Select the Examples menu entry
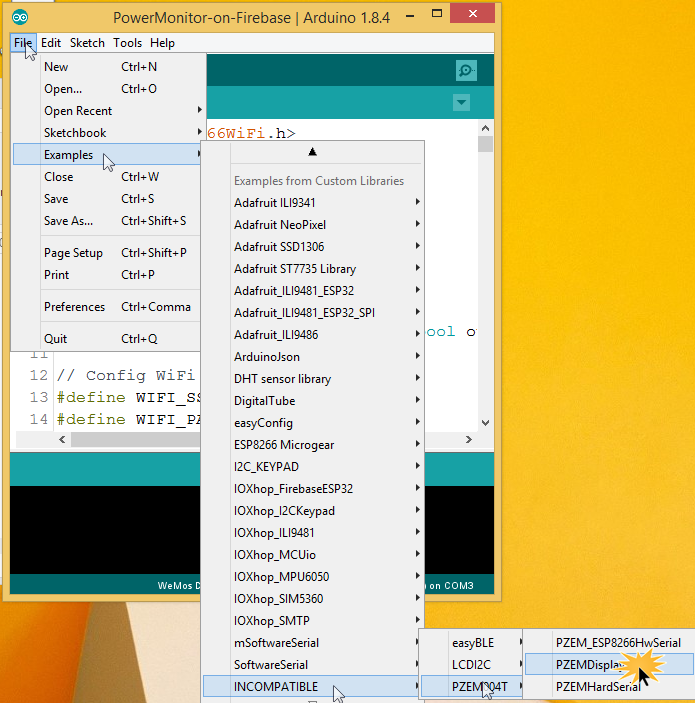 click(108, 155)
